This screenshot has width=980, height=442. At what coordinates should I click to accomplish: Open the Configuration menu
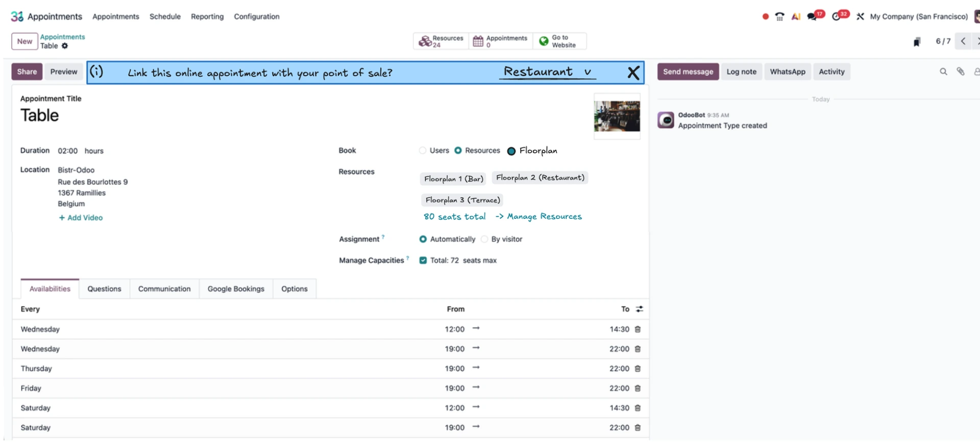[257, 16]
